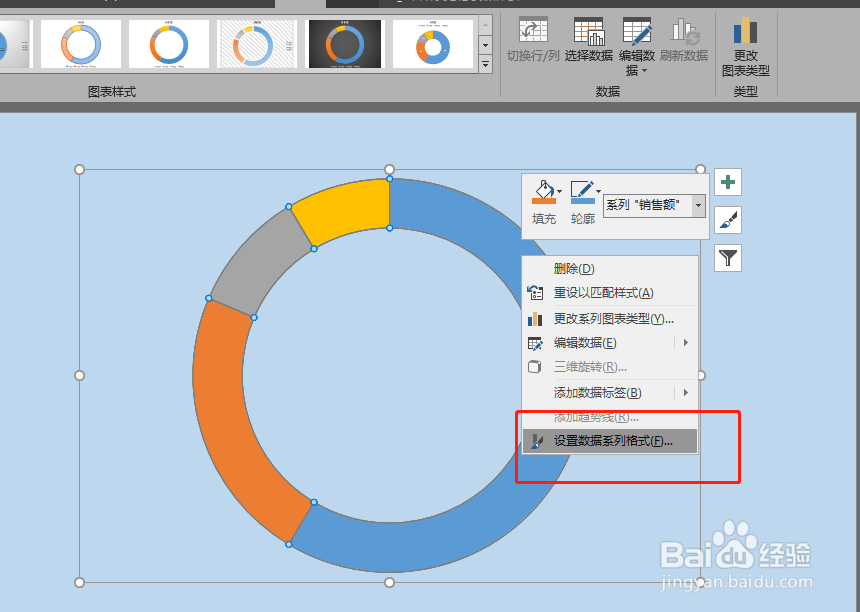Viewport: 860px width, 612px height.
Task: Click the chart's top-left corner handle
Action: (80, 169)
